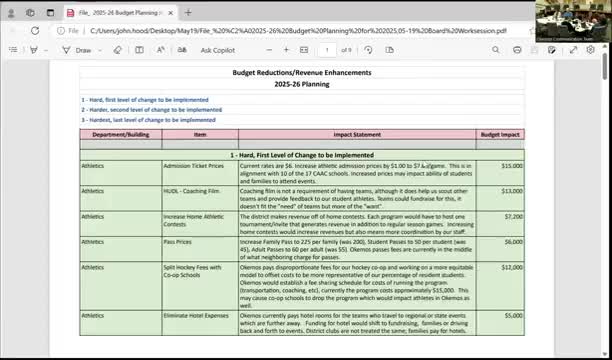612x360 pixels.
Task: Click the Fit to width icon
Action: coord(304,50)
